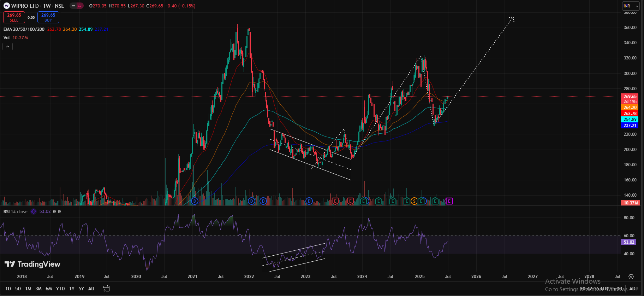Click the TradingView logo

32,264
